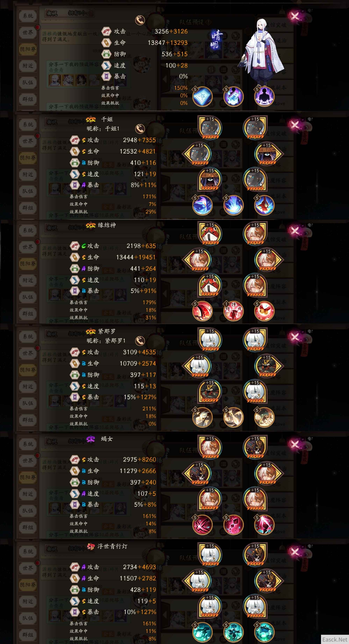349x644 pixels.
Task: Open the 群组 tab in 晴明 panel
Action: (28, 99)
